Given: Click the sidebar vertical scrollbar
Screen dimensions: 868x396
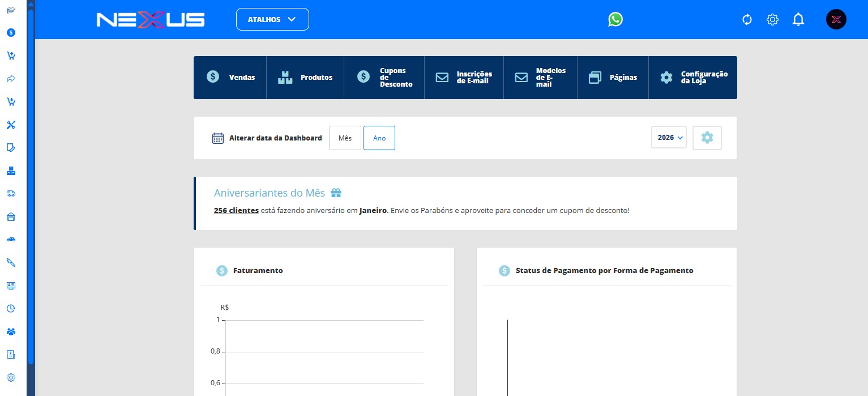Looking at the screenshot, I should click(x=31, y=187).
